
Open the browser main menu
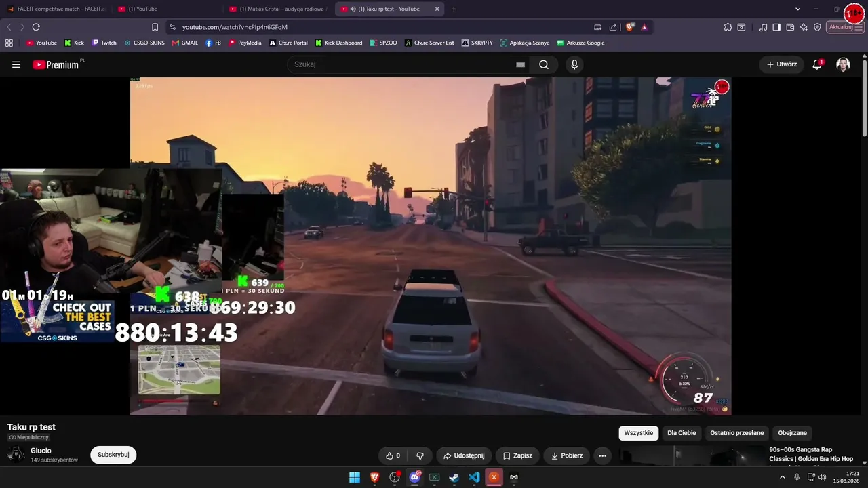[859, 27]
